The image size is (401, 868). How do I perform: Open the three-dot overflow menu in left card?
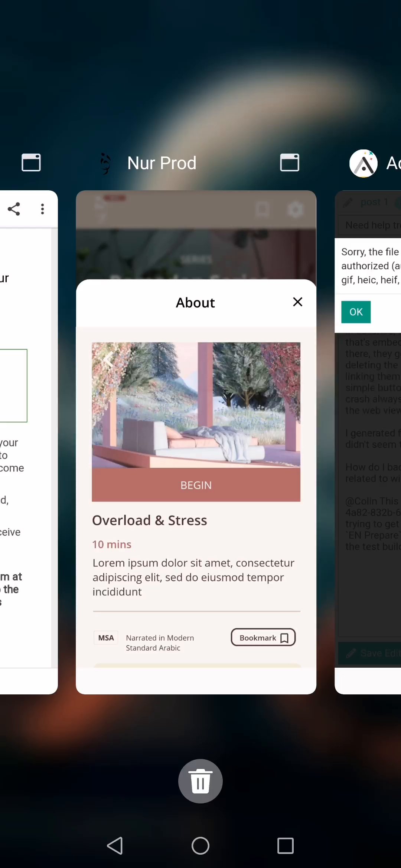coord(42,209)
